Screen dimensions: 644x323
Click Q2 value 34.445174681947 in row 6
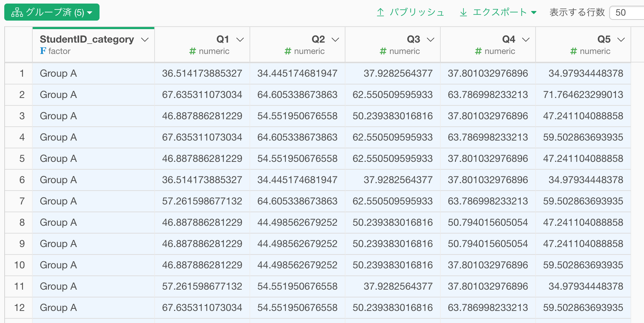point(297,180)
